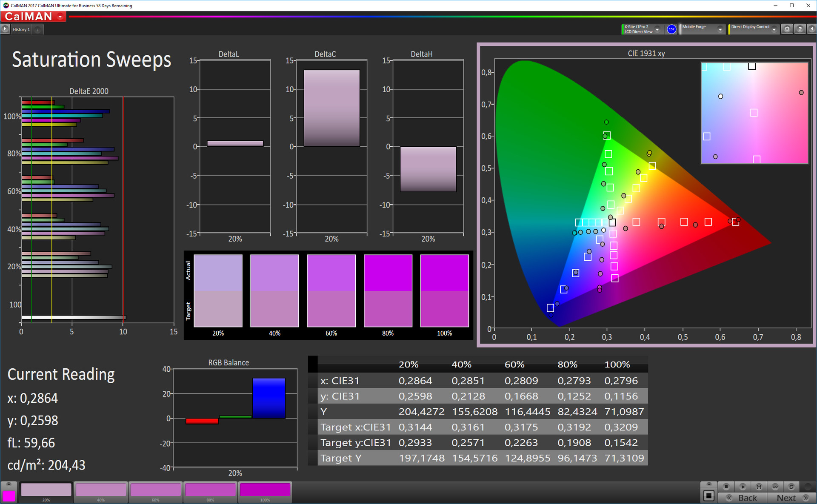Collapse the right panel with the arrow icon
Screen dimensions: 817x504
tap(811, 29)
